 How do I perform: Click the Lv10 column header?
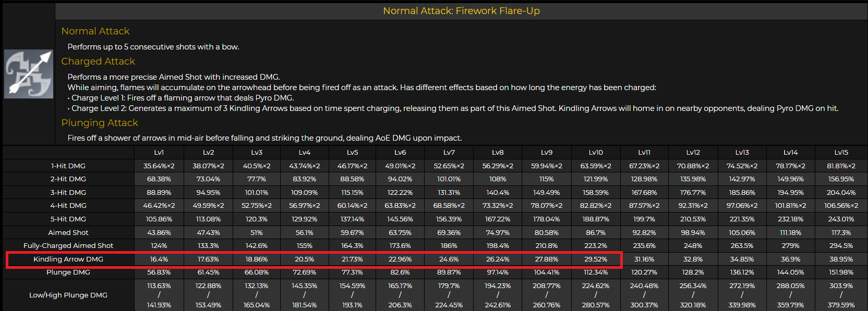tap(596, 153)
